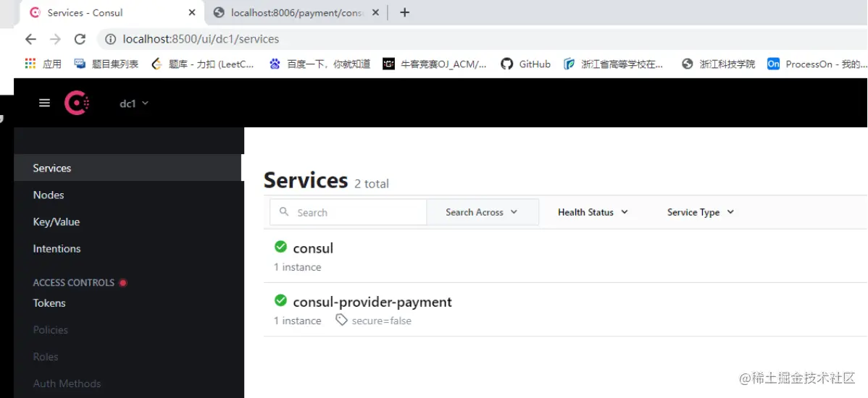
Task: Expand the Service Type filter
Action: point(700,212)
